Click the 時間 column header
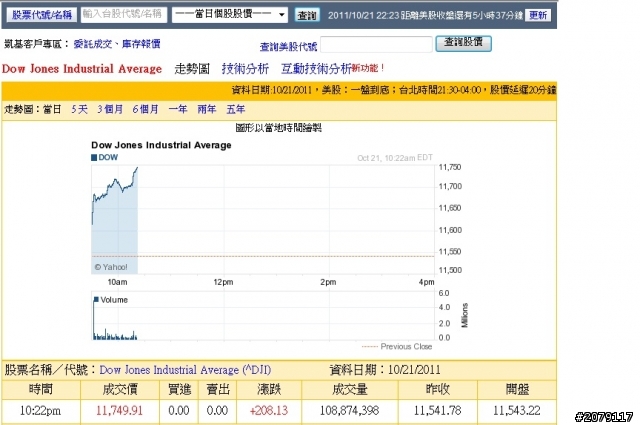Image resolution: width=640 pixels, height=425 pixels. click(41, 389)
